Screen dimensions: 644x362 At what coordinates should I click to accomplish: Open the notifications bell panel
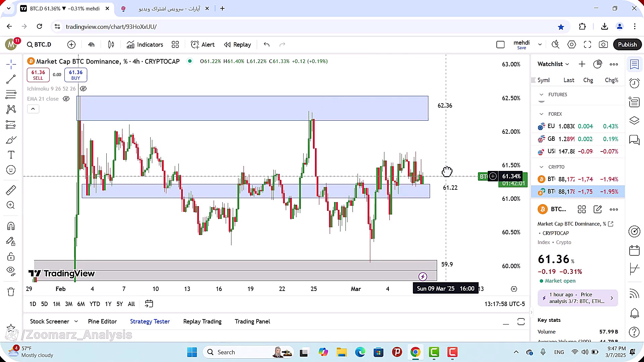pyautogui.click(x=634, y=313)
